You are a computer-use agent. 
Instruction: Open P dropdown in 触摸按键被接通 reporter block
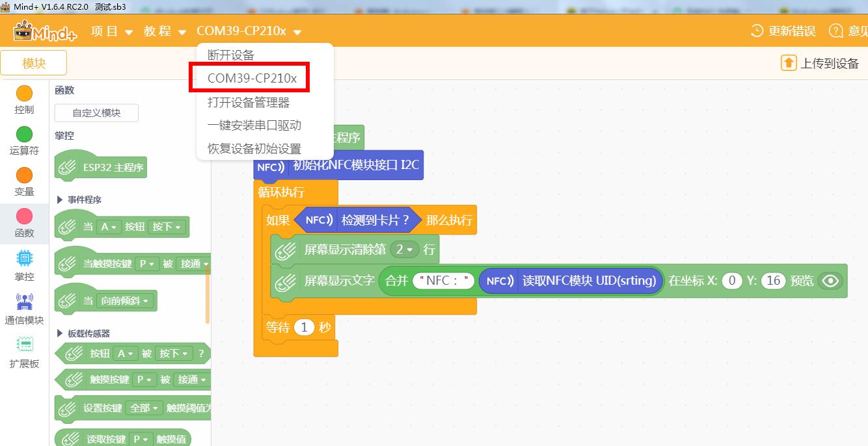click(x=146, y=379)
